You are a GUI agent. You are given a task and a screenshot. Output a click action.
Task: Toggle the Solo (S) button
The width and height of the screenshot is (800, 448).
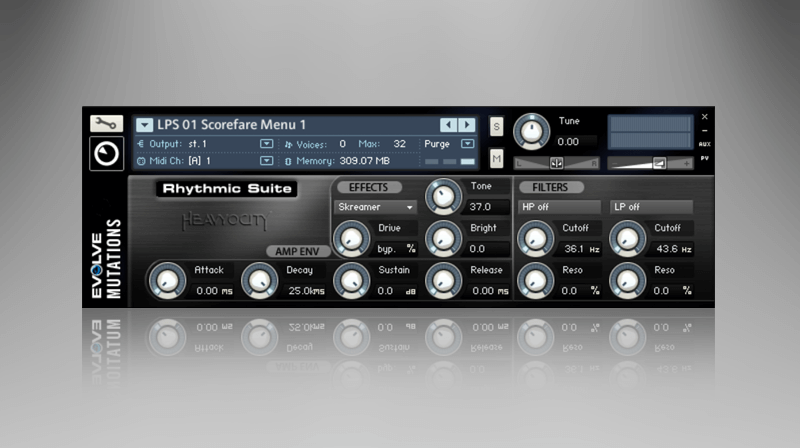tap(497, 126)
